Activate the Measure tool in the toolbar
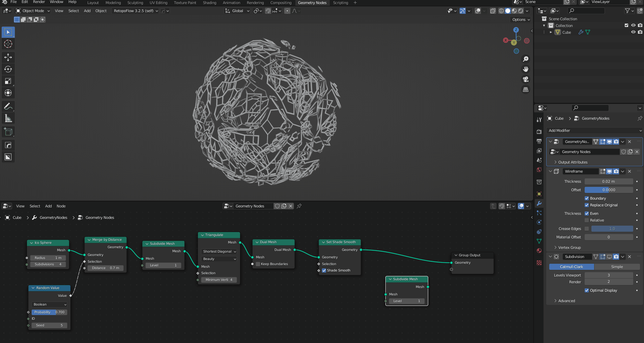644x343 pixels. click(x=8, y=118)
